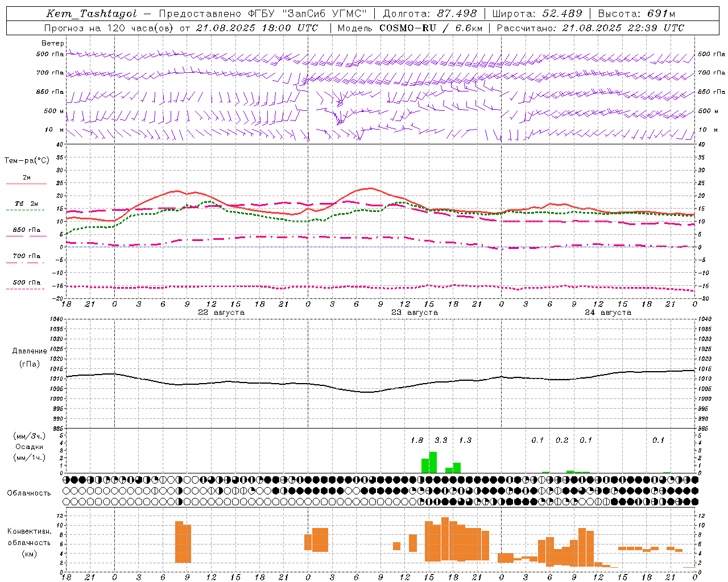Screen dimensions: 728x582
Task: Click the Конвективн. облачность panel title
Action: click(x=29, y=537)
